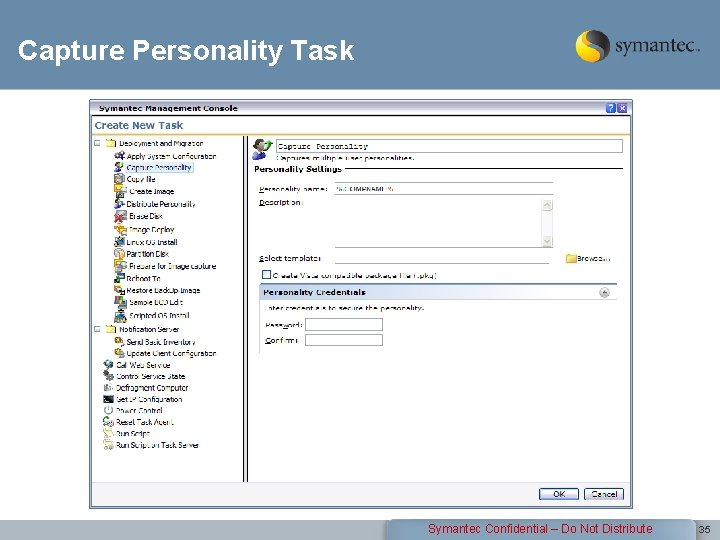Image resolution: width=720 pixels, height=540 pixels.
Task: Select the Partition Disk task label
Action: 147,254
